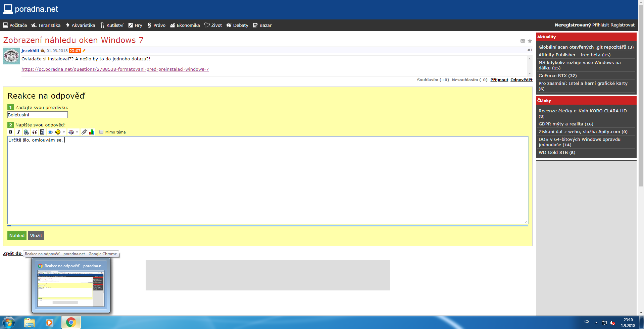Click the muted speaker volume tray icon
This screenshot has height=329, width=644.
coord(612,323)
